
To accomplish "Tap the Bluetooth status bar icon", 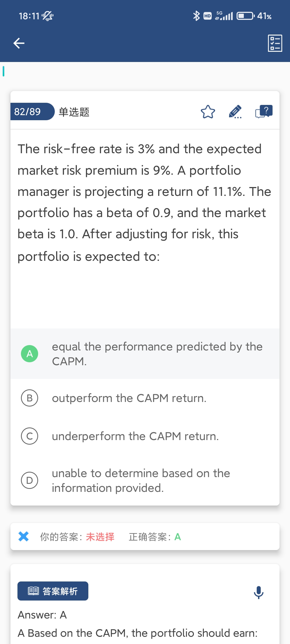I will [196, 16].
